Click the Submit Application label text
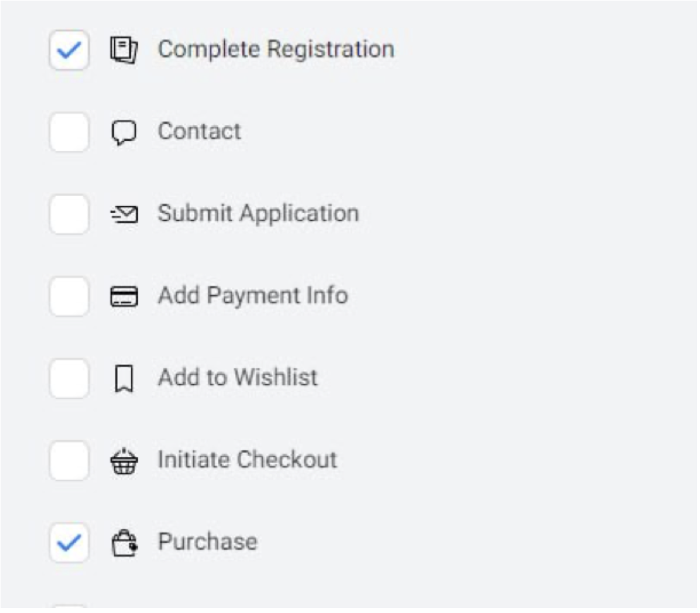Image resolution: width=700 pixels, height=613 pixels. pos(258,214)
